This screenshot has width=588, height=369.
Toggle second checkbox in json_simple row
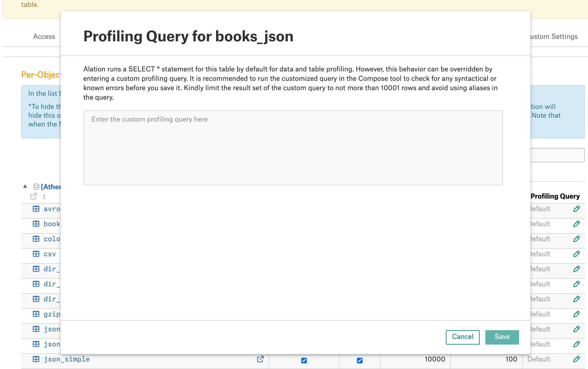pos(360,361)
